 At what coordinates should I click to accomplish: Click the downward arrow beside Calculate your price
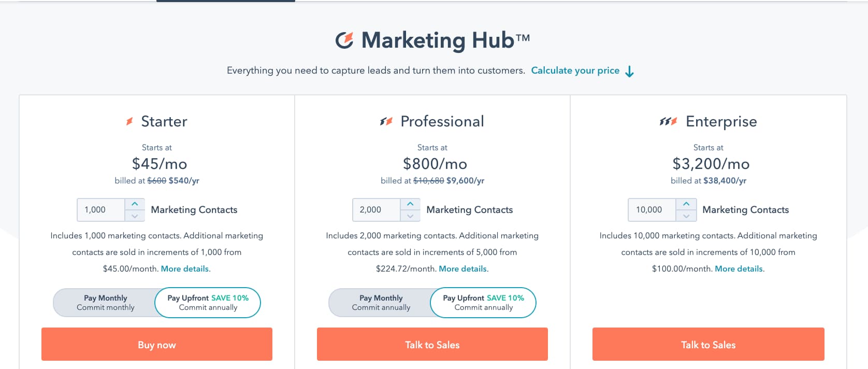[x=629, y=72]
